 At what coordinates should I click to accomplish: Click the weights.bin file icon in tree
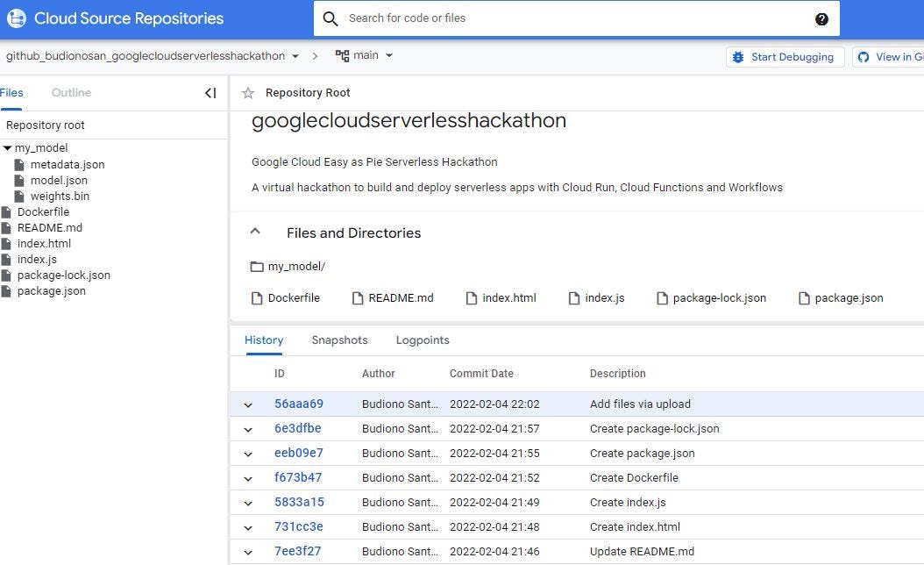(x=19, y=197)
